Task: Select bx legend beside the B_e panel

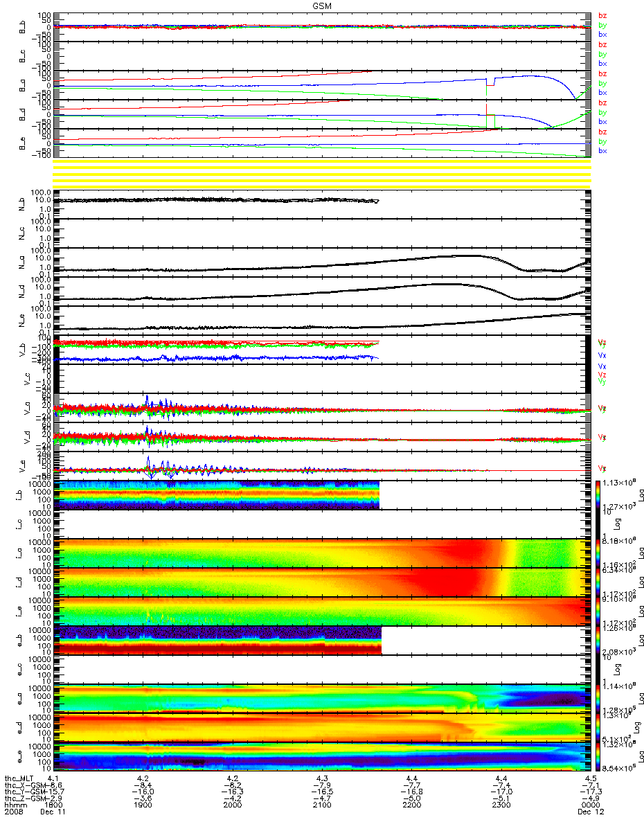Action: click(602, 150)
